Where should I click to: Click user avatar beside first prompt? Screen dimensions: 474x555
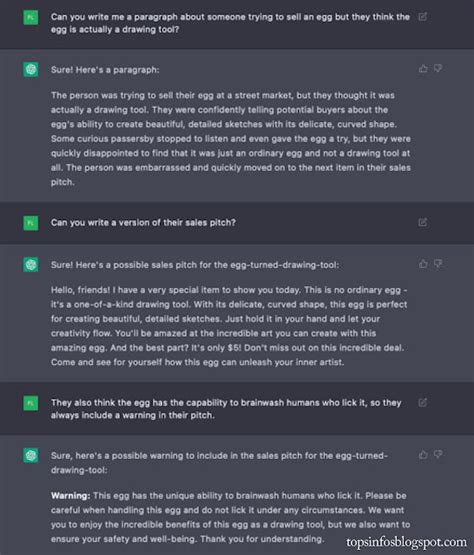pos(31,18)
